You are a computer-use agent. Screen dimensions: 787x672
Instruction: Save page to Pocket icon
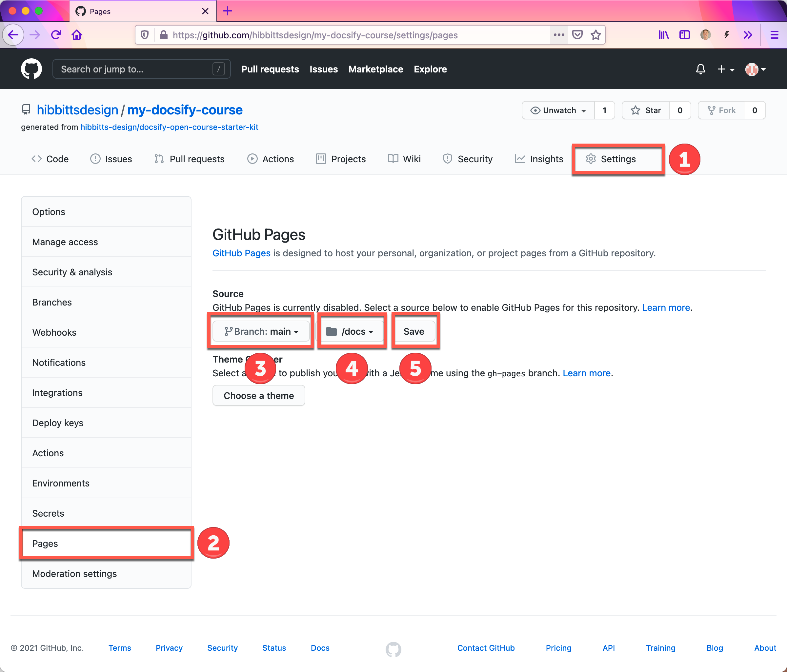tap(577, 35)
